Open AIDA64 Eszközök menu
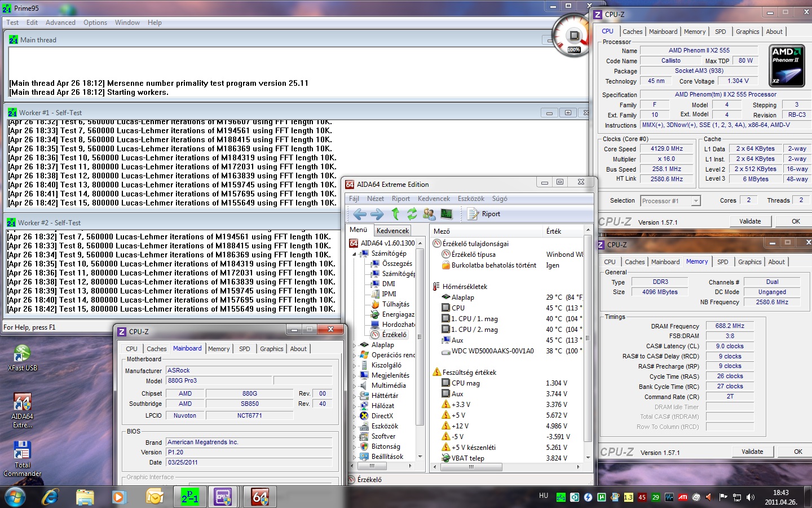Viewport: 812px width, 508px height. [471, 199]
